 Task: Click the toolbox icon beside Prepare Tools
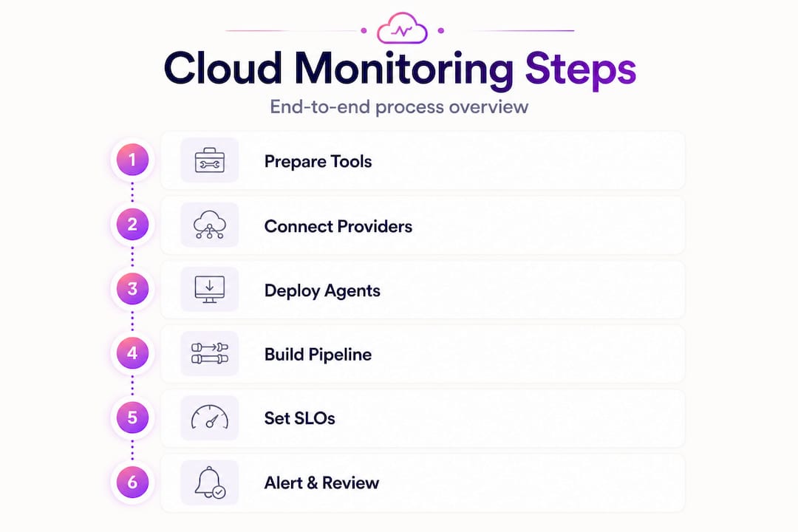(210, 160)
